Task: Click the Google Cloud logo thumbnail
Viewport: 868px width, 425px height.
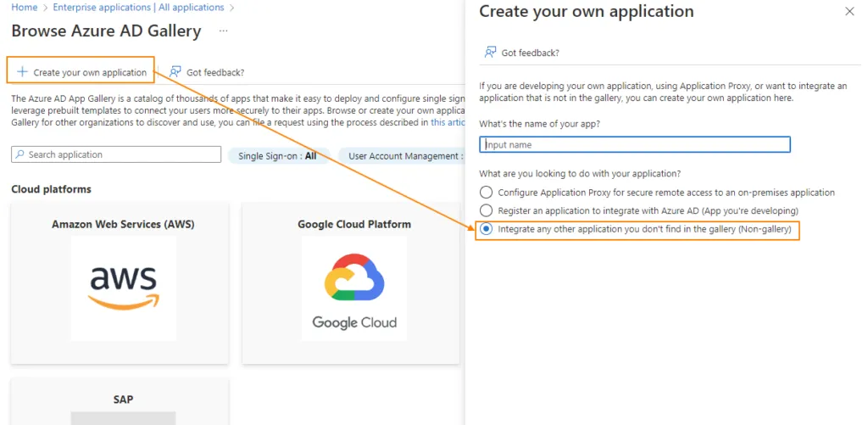Action: point(354,288)
